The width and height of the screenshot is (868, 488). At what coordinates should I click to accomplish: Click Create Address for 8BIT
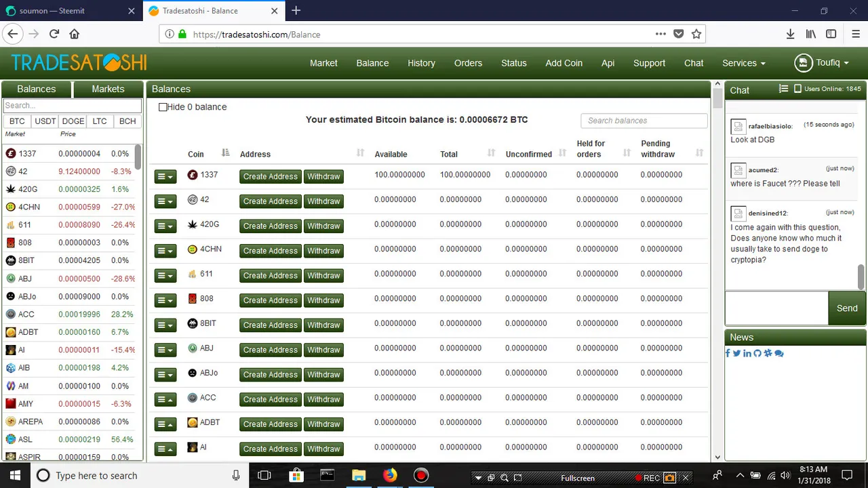271,325
